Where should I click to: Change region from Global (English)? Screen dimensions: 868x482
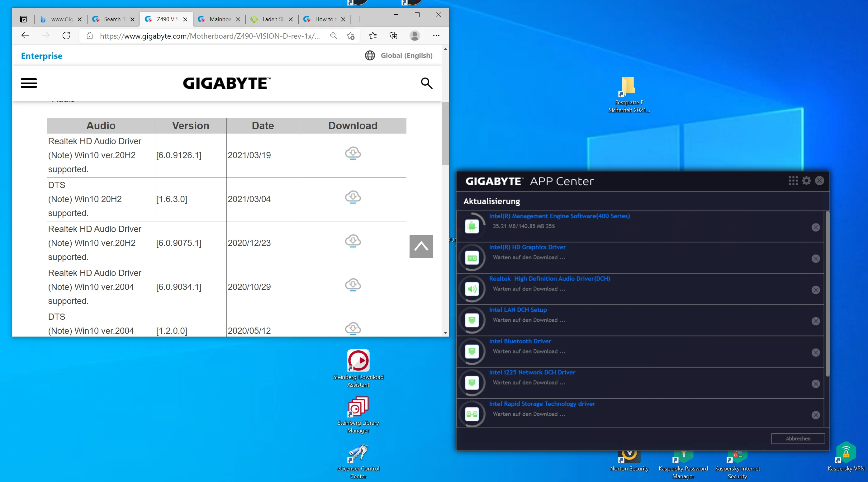(398, 55)
